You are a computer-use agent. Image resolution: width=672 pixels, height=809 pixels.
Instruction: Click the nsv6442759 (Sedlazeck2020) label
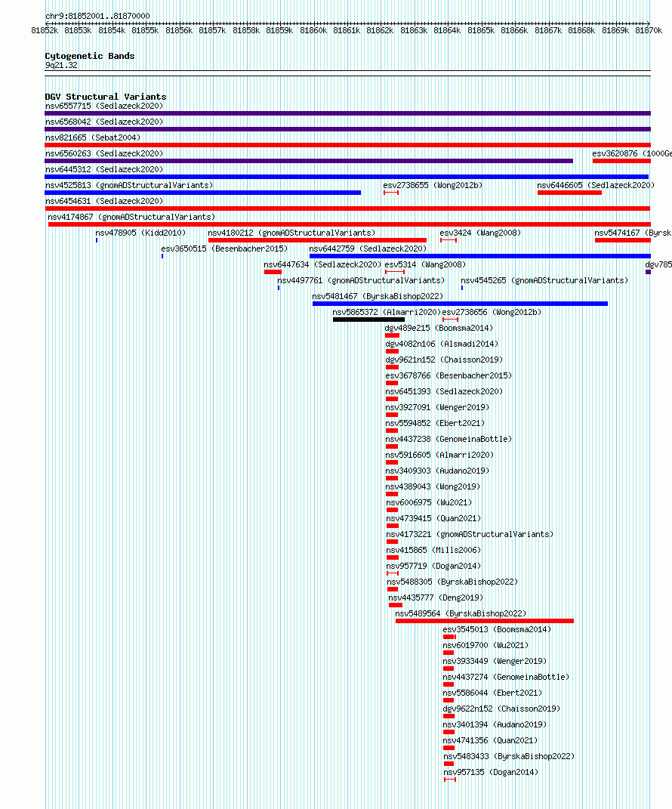(368, 249)
